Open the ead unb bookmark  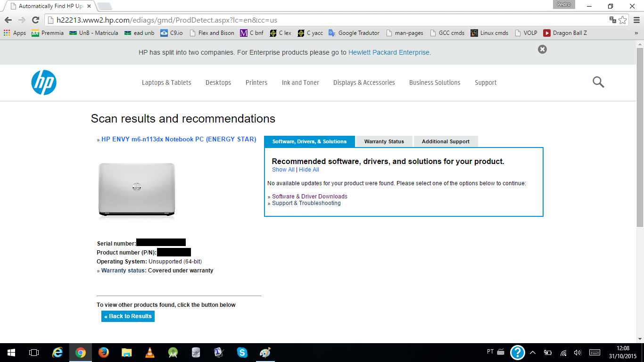point(139,33)
